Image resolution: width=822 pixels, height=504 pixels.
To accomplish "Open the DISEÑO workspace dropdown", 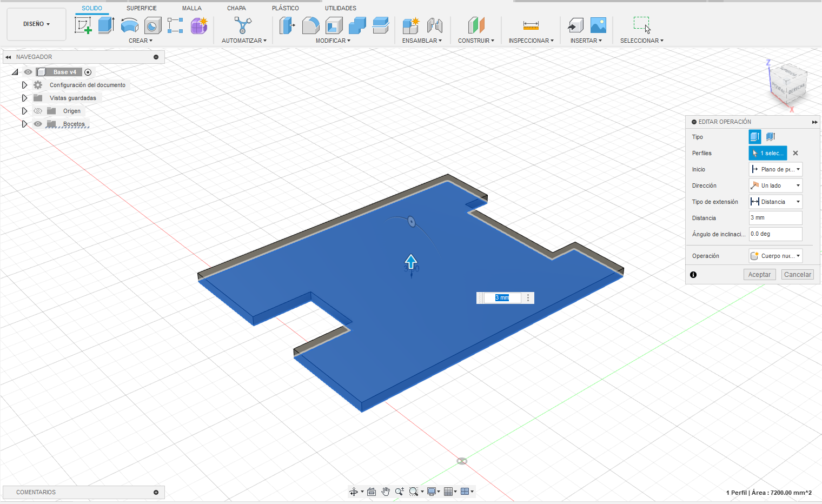I will [36, 24].
